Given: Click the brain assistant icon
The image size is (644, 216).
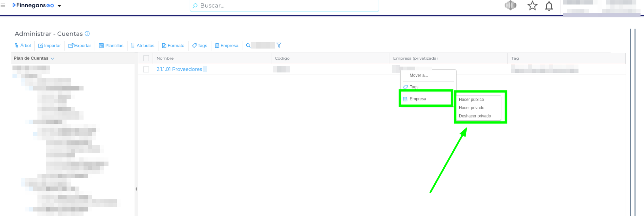Looking at the screenshot, I should pos(510,6).
